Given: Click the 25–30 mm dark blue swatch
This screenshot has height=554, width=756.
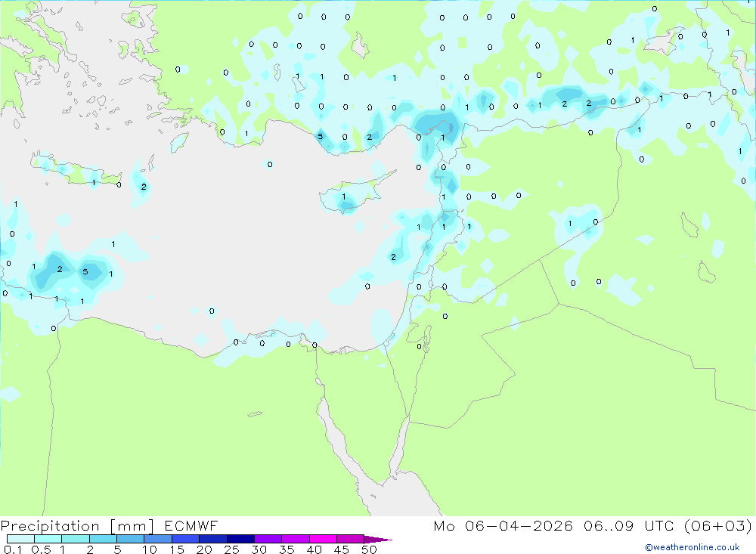Looking at the screenshot, I should coord(240,539).
